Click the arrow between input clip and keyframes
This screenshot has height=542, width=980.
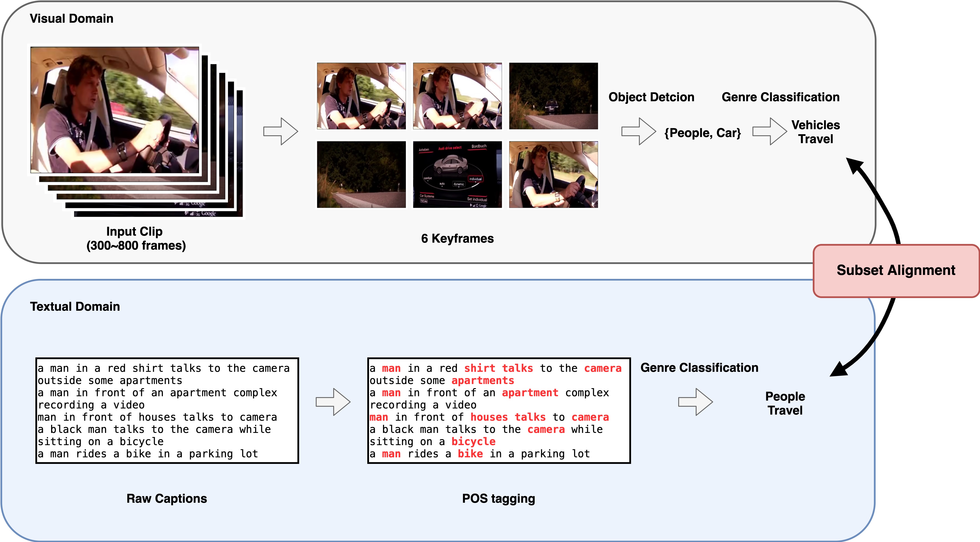(281, 132)
